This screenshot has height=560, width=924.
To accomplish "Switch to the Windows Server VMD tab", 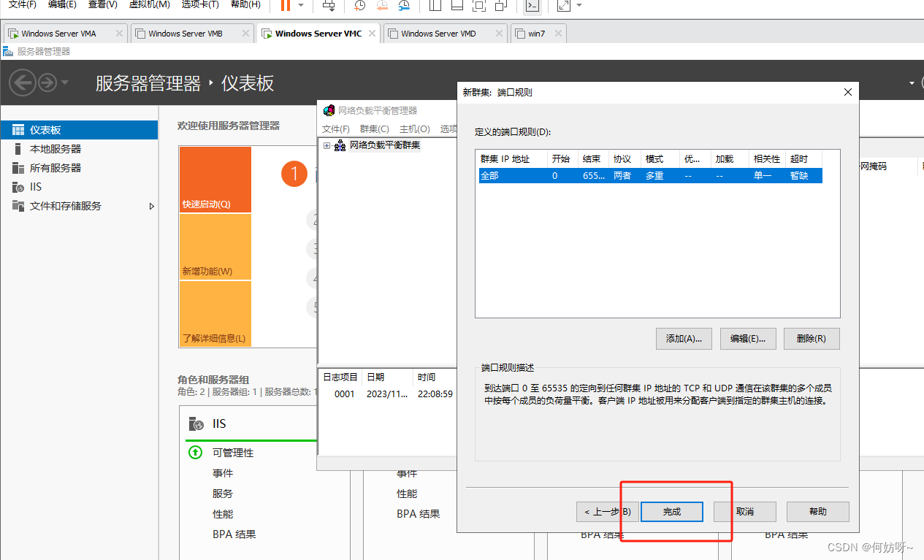I will click(x=438, y=34).
